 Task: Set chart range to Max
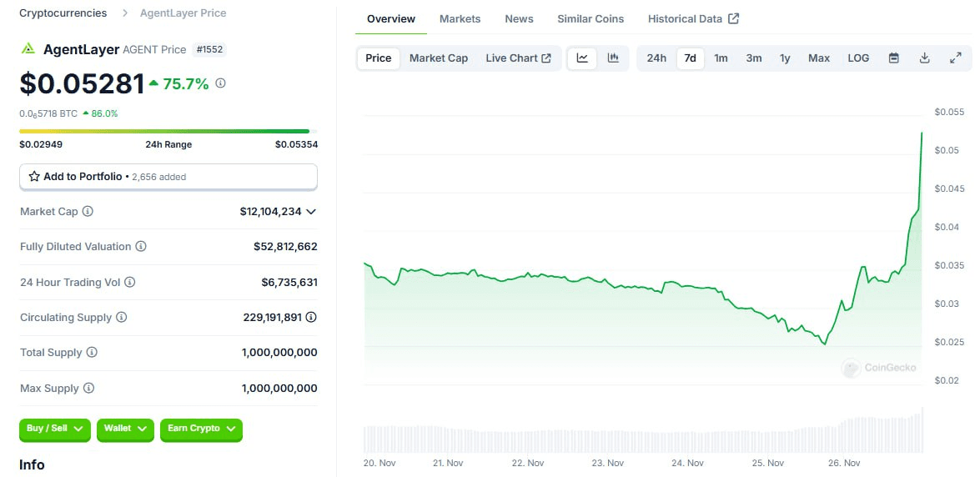pyautogui.click(x=819, y=58)
